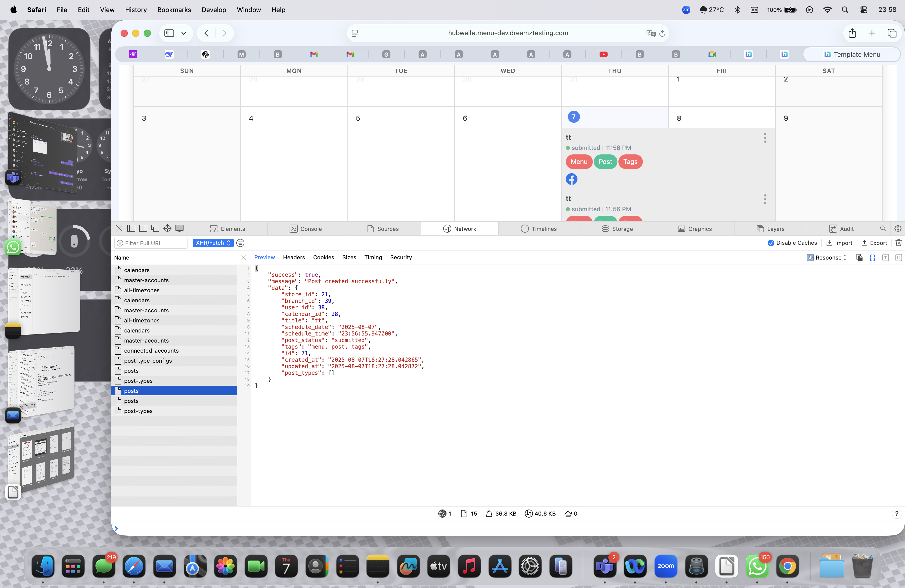The height and width of the screenshot is (588, 905).
Task: Click the Facebook icon on post
Action: pyautogui.click(x=571, y=179)
